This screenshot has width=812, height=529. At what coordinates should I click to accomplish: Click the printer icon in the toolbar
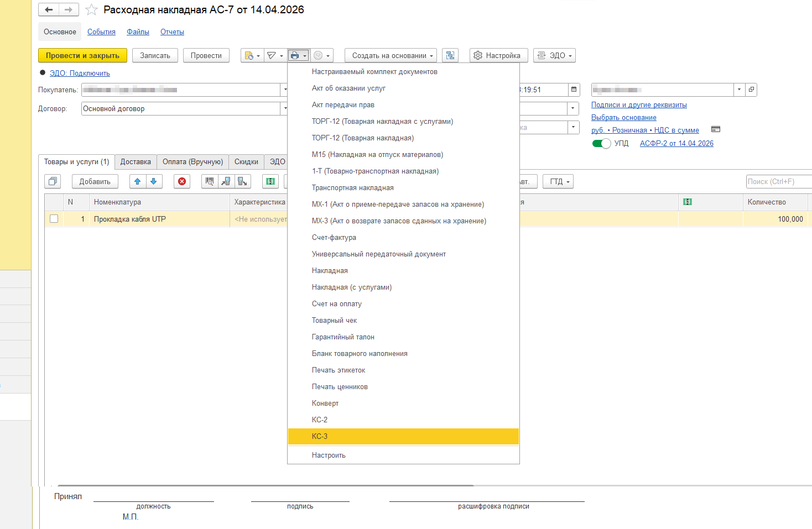click(x=295, y=55)
